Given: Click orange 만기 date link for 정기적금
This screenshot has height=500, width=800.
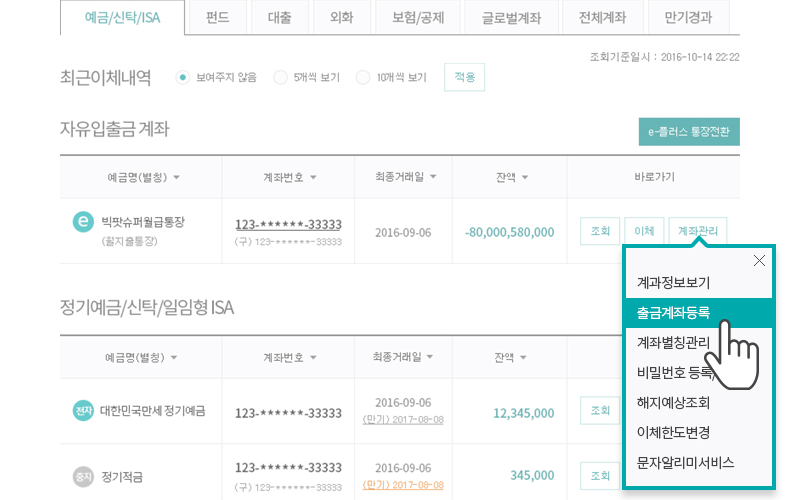Looking at the screenshot, I should [x=403, y=485].
